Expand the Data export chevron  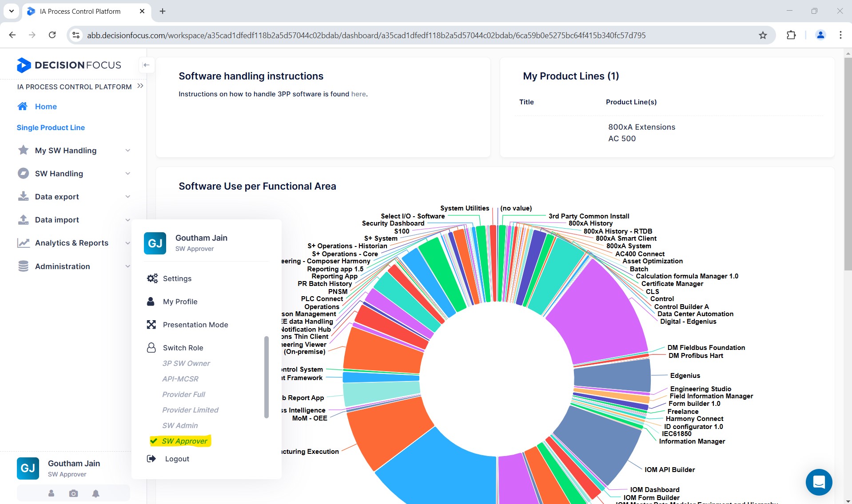tap(128, 197)
